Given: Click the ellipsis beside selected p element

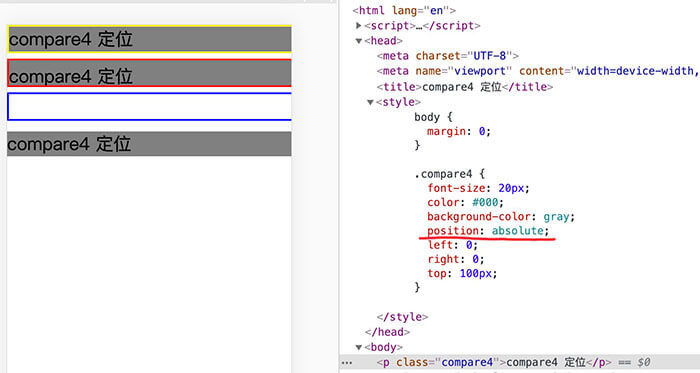Looking at the screenshot, I should pos(347,362).
